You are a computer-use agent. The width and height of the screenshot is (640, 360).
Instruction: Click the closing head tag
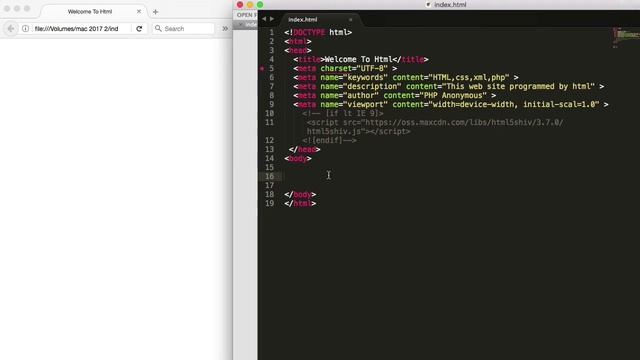(304, 149)
